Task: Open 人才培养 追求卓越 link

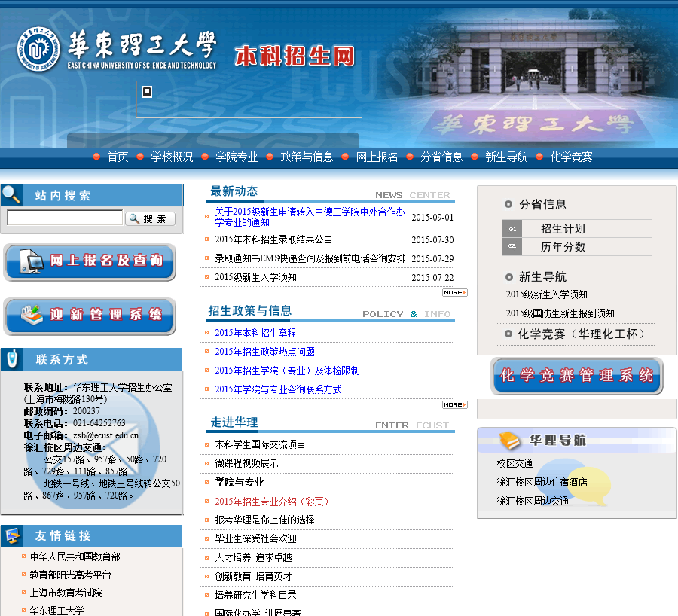Action: [253, 558]
